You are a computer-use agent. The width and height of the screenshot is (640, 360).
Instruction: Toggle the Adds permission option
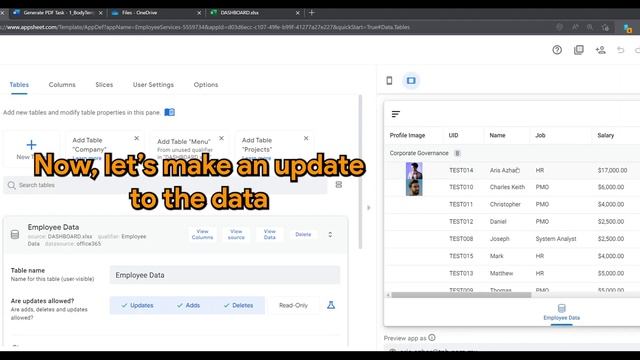point(189,305)
